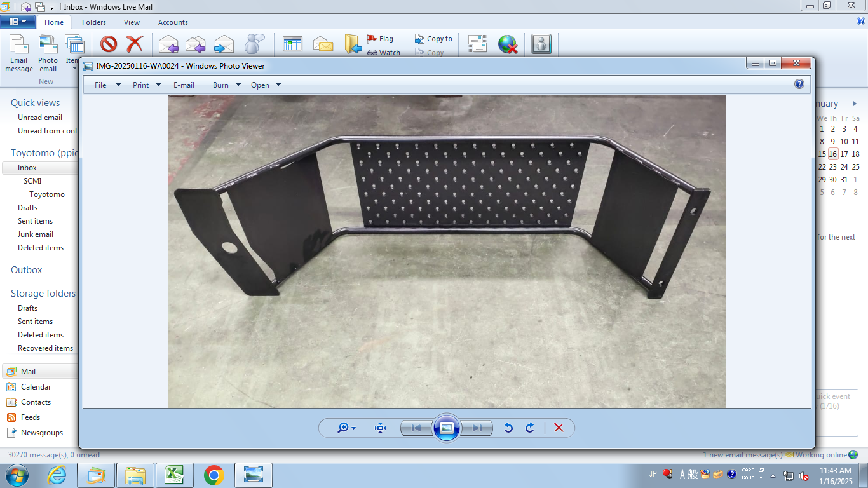Select the Inbox folder in Live Mail

40,168
